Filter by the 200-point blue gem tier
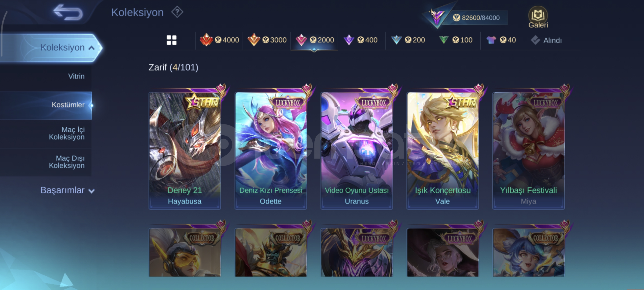644x290 pixels. [x=408, y=40]
